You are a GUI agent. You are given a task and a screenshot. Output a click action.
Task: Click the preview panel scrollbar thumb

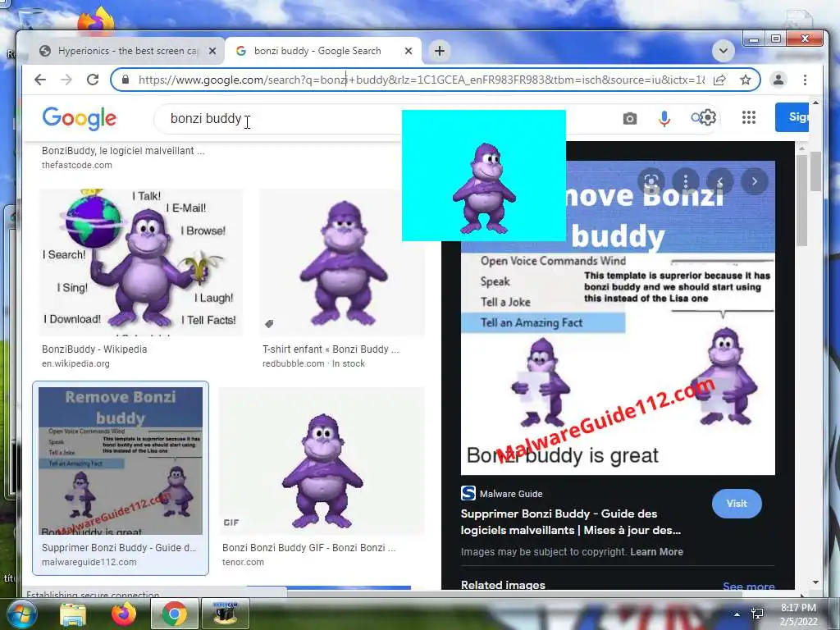(x=801, y=200)
